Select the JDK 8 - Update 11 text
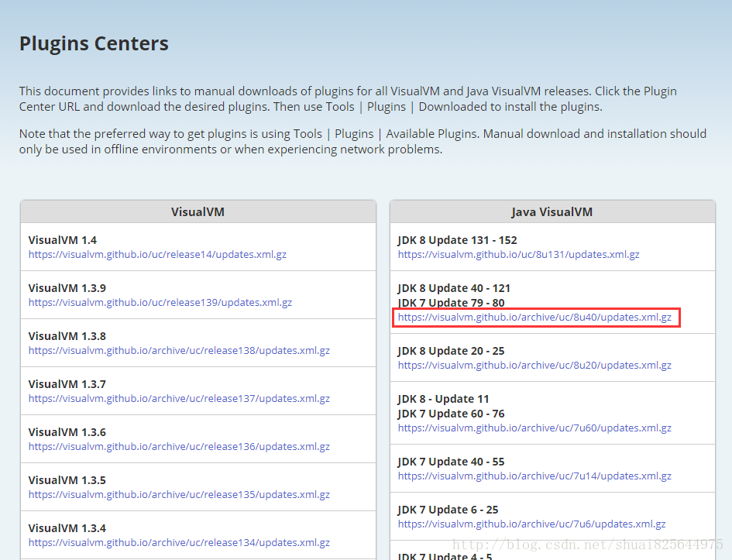732x560 pixels. 444,400
